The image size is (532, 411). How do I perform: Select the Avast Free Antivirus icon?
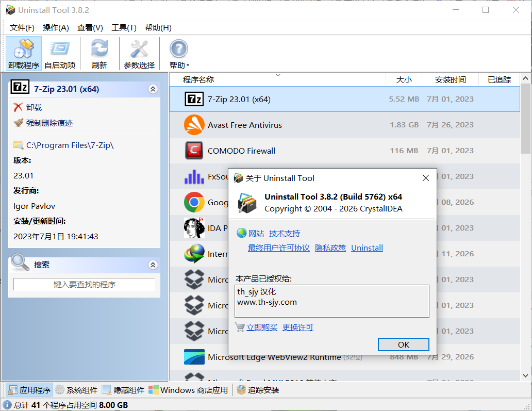194,125
